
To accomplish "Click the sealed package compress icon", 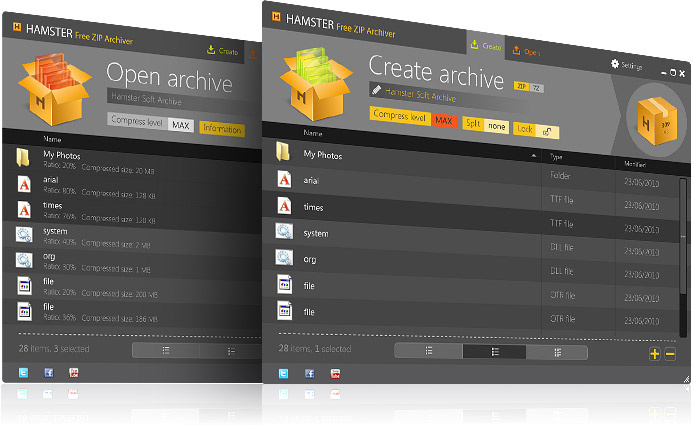I will click(657, 121).
